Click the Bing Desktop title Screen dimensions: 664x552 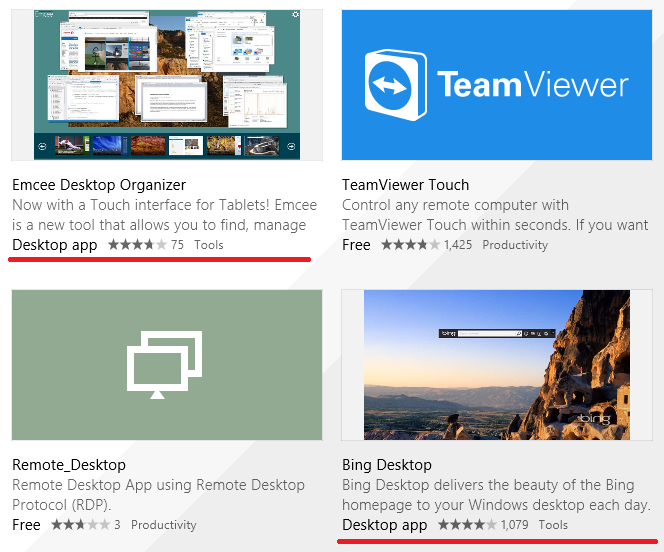click(x=387, y=465)
